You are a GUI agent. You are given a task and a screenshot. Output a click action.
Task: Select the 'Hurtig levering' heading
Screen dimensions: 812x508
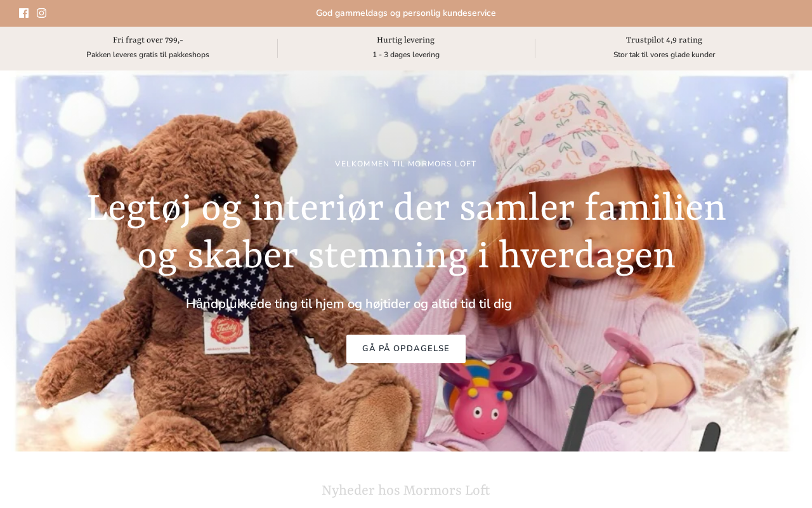[x=406, y=41]
